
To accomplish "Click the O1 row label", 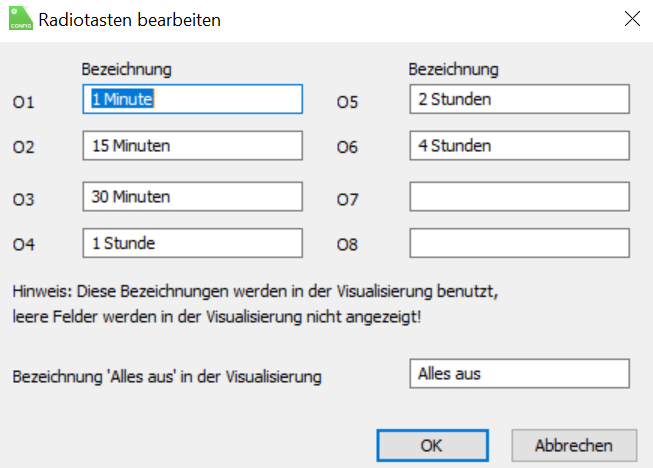I will point(23,103).
